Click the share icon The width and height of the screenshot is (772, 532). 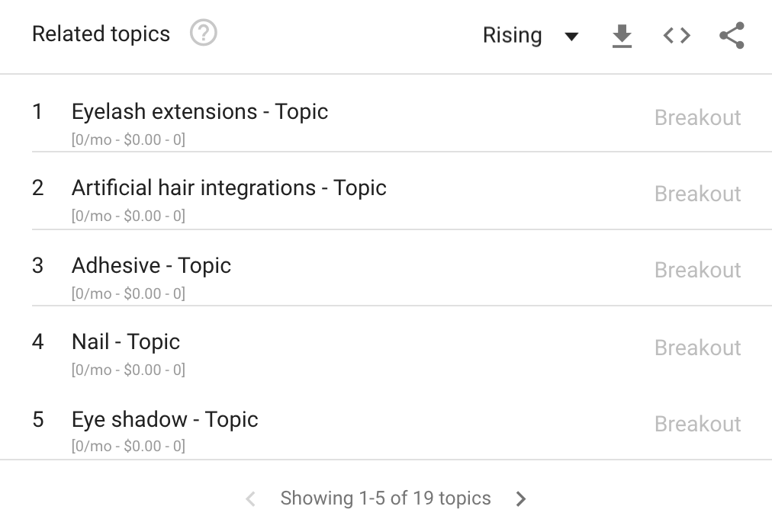[x=732, y=36]
